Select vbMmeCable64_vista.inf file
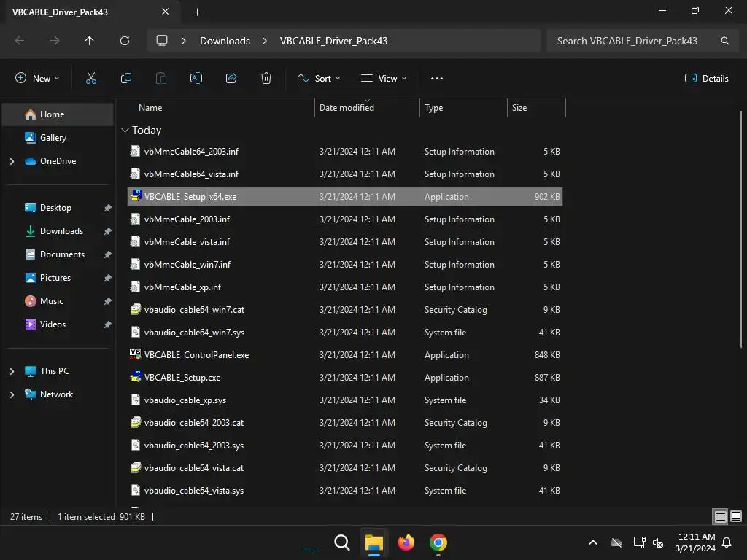This screenshot has width=747, height=560. pyautogui.click(x=345, y=174)
